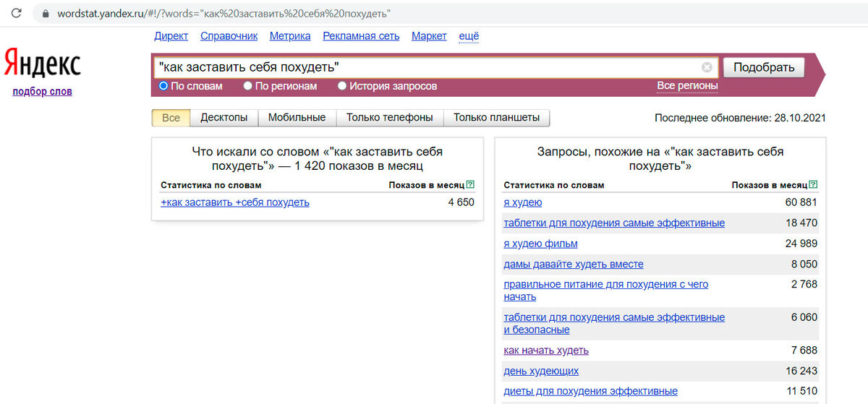This screenshot has width=868, height=404.
Task: Open the help icon in the left table header
Action: (470, 185)
